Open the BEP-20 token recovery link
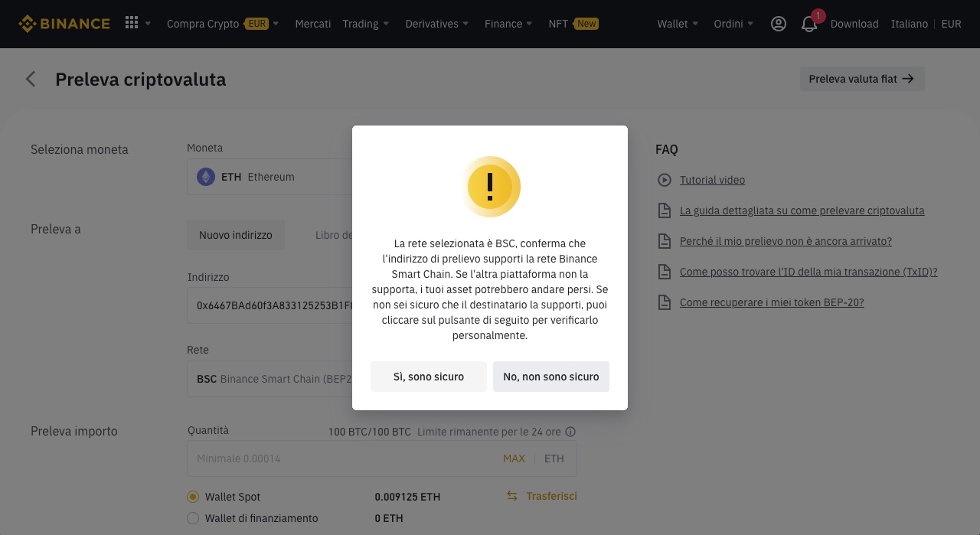 point(772,302)
